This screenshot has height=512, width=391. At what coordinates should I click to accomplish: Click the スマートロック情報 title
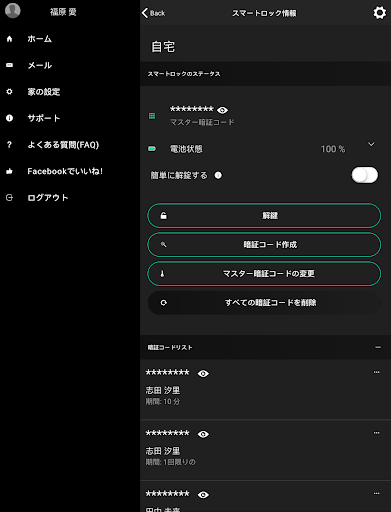coord(264,13)
